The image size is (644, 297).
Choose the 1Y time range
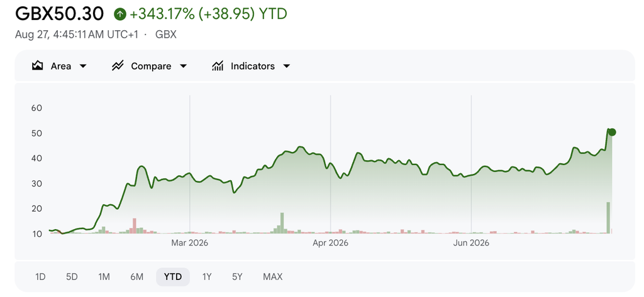pyautogui.click(x=206, y=277)
